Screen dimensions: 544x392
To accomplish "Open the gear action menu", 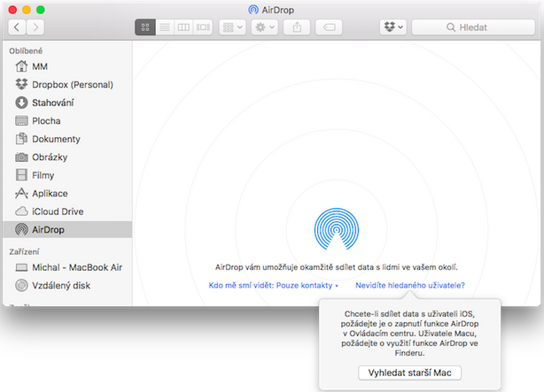I will click(x=265, y=27).
